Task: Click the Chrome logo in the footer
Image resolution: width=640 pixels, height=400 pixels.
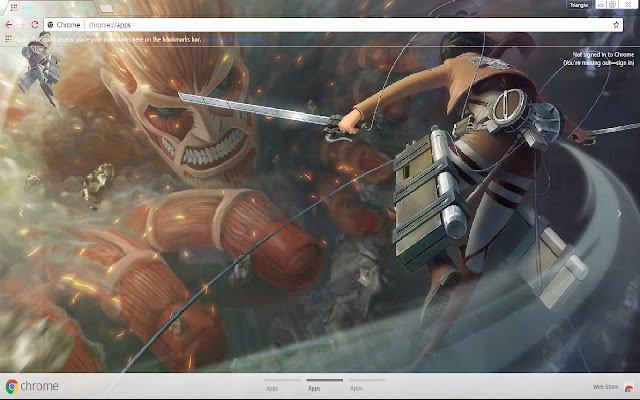Action: click(x=32, y=386)
